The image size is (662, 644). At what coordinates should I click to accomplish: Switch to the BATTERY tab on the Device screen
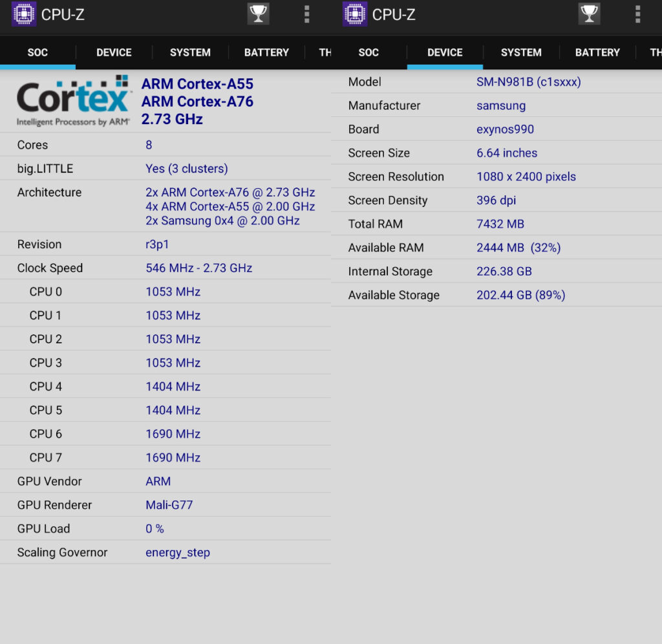(x=597, y=52)
